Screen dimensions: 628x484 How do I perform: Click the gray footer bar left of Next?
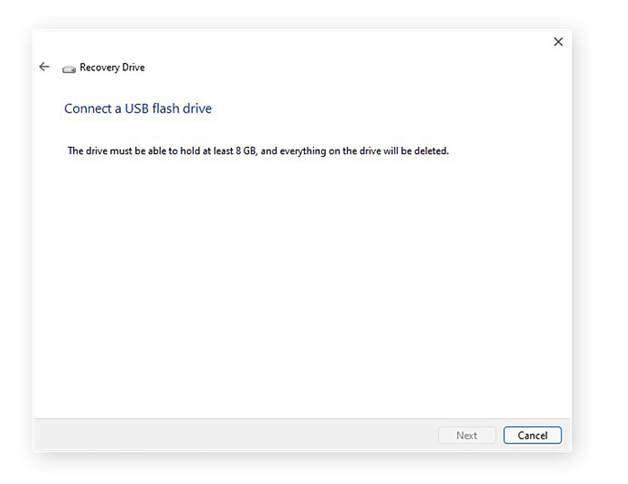coord(230,435)
